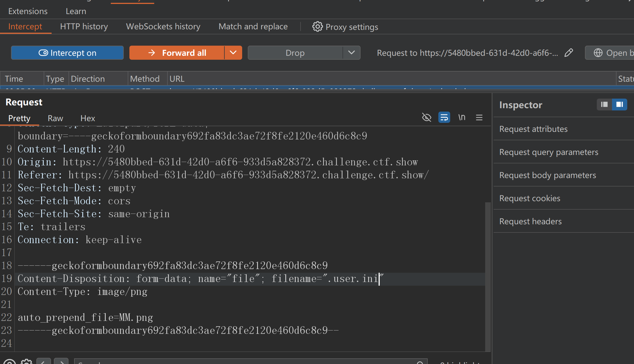The image size is (634, 364).
Task: Toggle the Intercept on button
Action: 67,53
